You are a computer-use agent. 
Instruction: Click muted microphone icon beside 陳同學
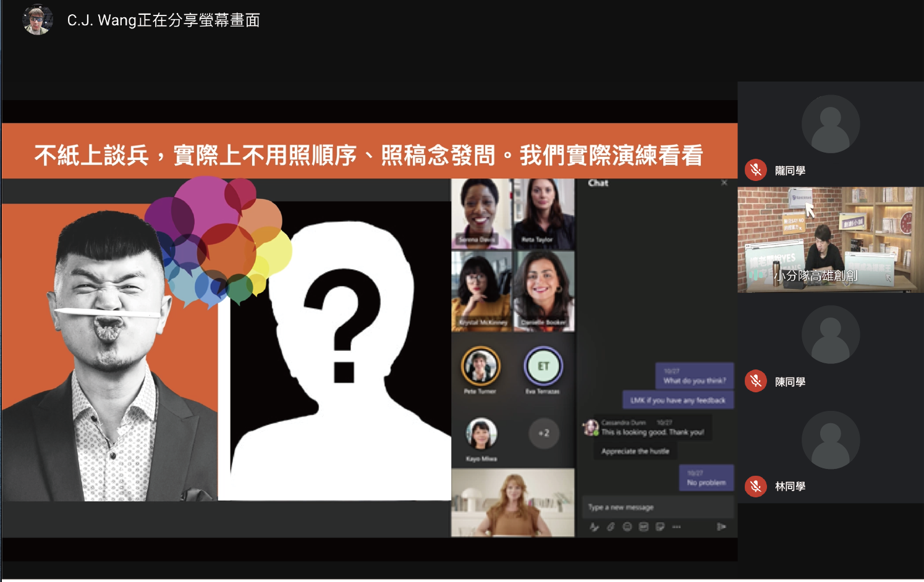click(x=755, y=381)
